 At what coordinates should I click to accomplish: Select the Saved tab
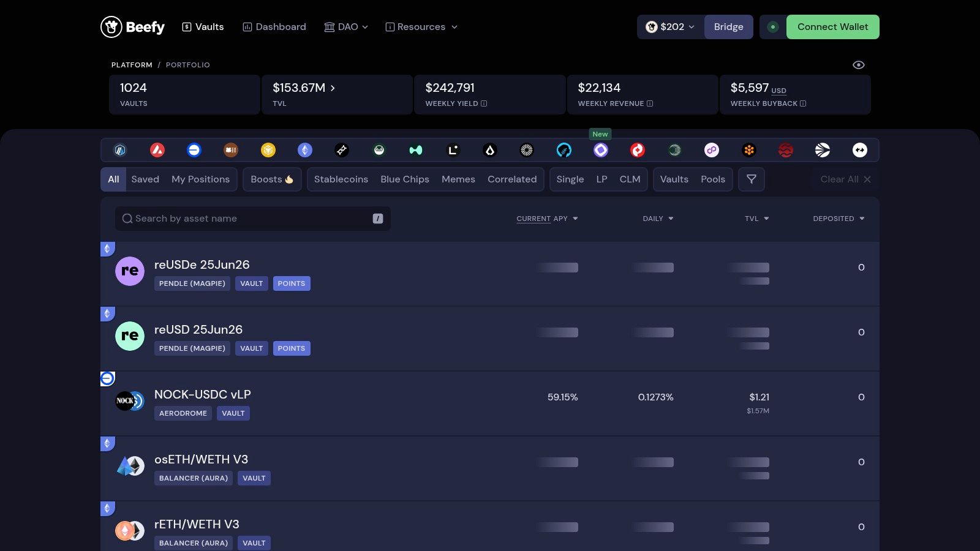point(145,179)
